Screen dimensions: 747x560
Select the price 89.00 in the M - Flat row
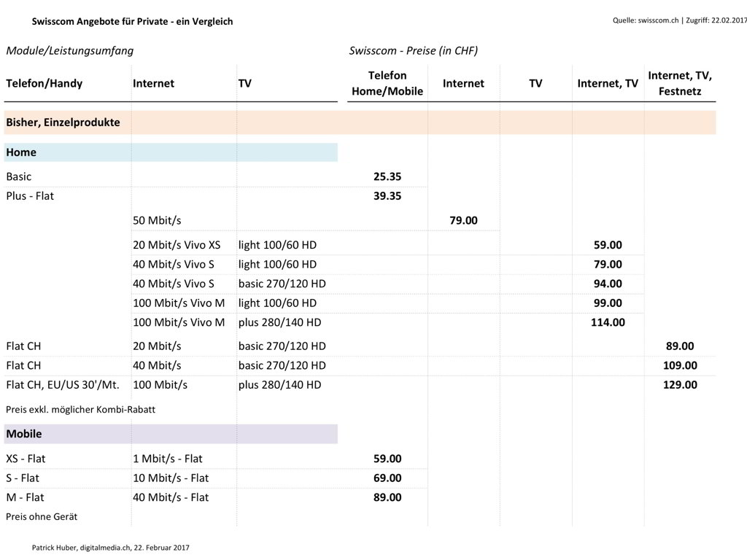coord(387,497)
